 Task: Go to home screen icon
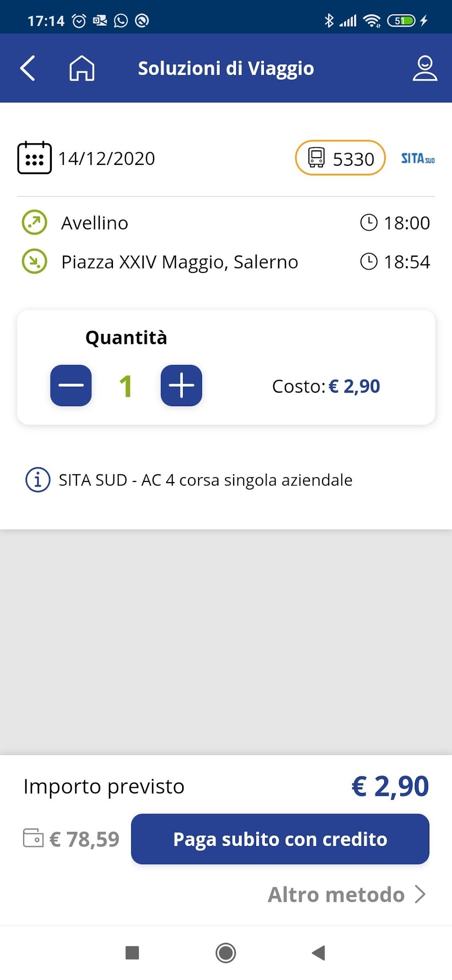pos(82,68)
